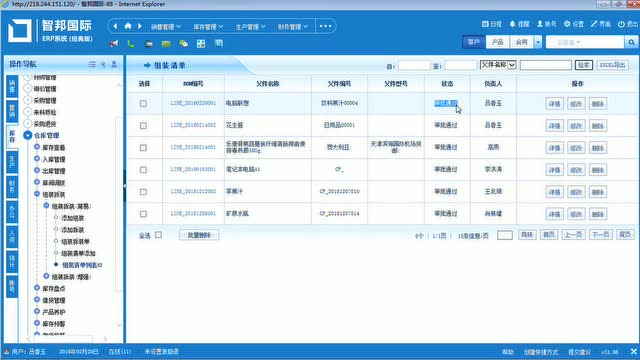Screen dimensions: 640x360
Task: Expand the 出库管理 tree node
Action: point(37,171)
